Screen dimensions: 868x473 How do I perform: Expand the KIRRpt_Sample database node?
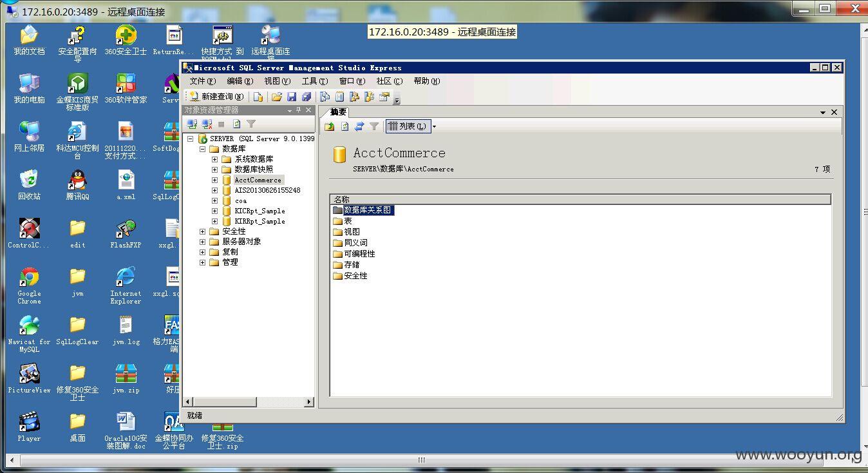[x=214, y=221]
